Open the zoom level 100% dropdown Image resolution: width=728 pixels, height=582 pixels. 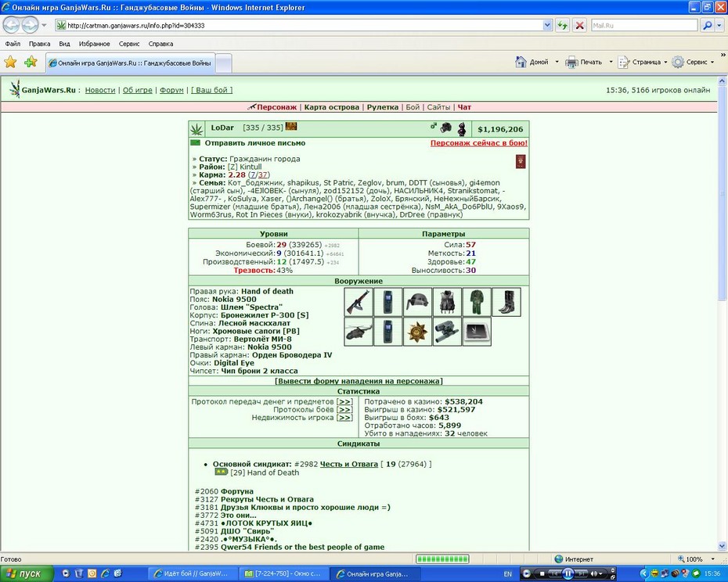712,559
